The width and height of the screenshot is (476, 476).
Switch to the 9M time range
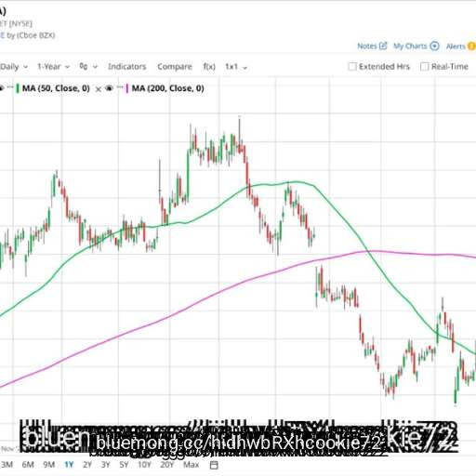[x=49, y=465]
